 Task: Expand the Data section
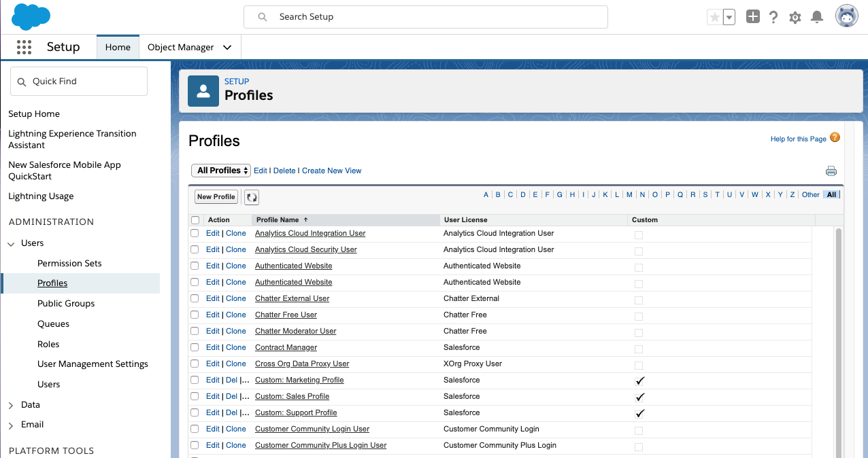pos(12,405)
